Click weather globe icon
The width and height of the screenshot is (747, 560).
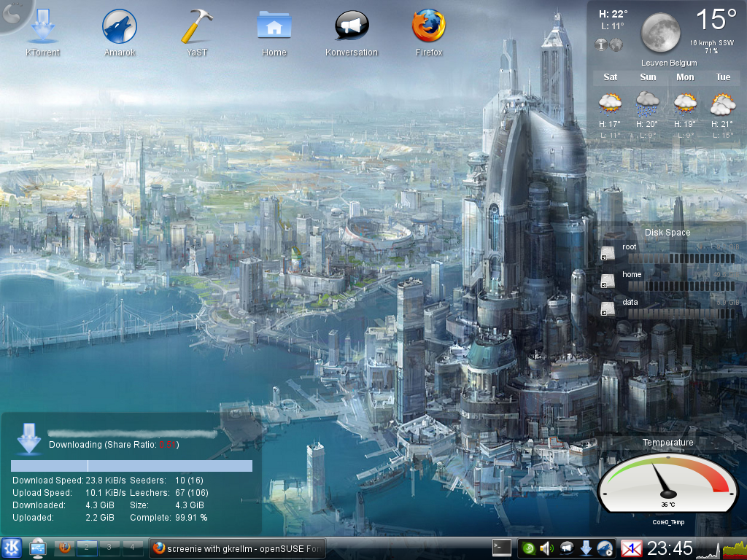[x=616, y=44]
